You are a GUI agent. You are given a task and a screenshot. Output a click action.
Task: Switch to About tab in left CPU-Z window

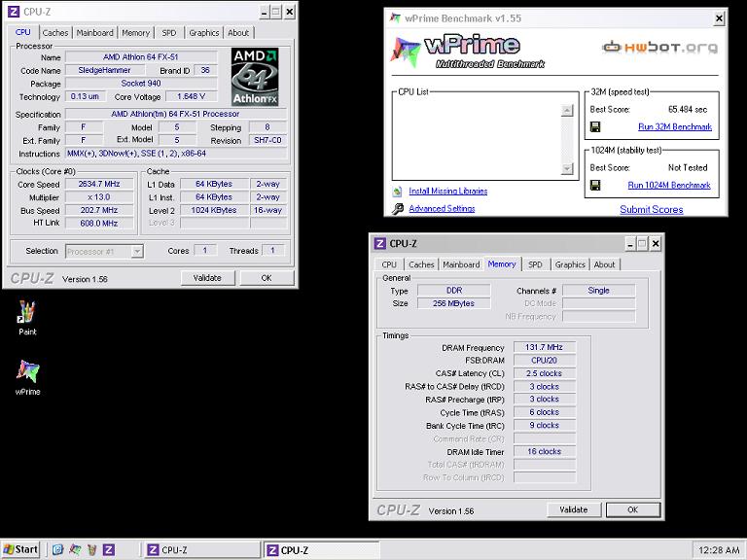(x=238, y=33)
